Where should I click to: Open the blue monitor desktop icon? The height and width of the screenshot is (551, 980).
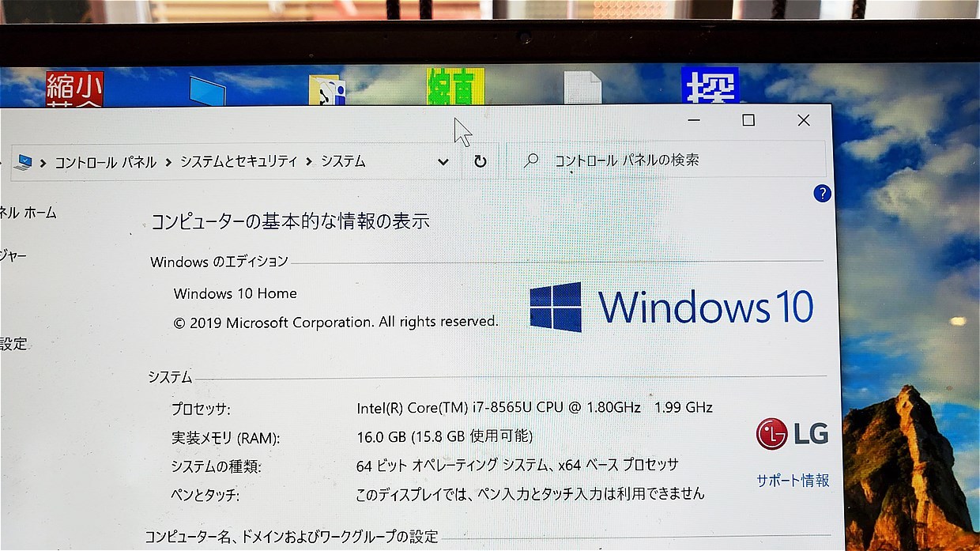208,90
